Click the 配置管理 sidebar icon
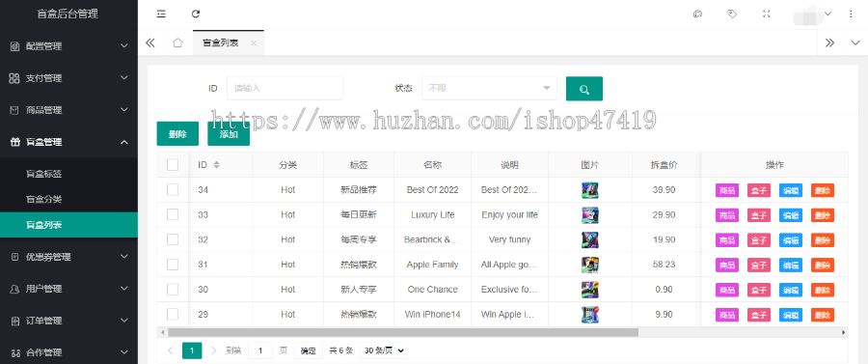 [x=14, y=46]
